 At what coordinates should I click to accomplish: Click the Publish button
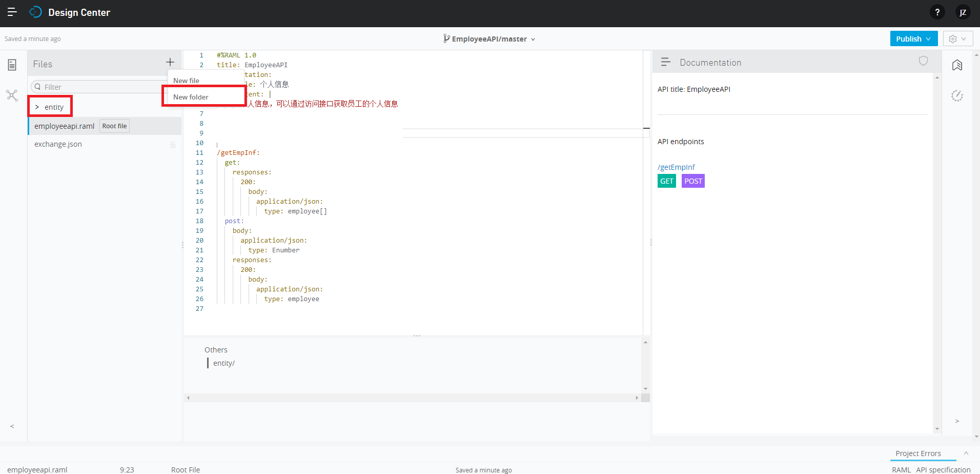(x=909, y=38)
